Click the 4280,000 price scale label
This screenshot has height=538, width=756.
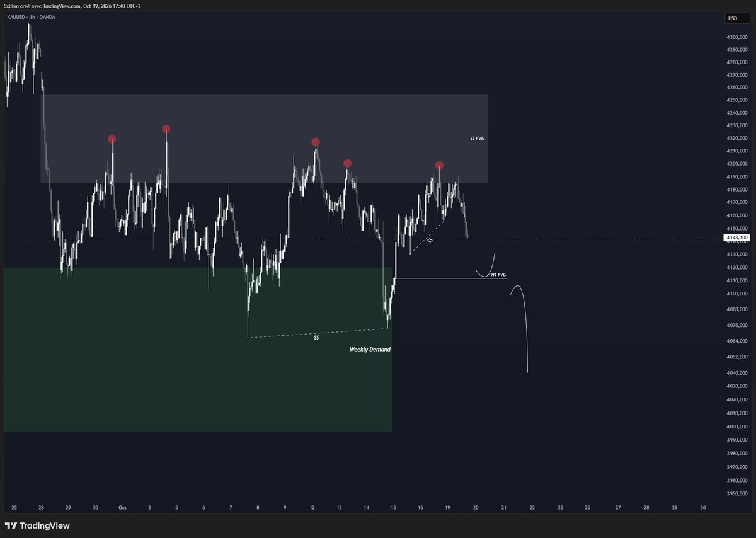737,62
